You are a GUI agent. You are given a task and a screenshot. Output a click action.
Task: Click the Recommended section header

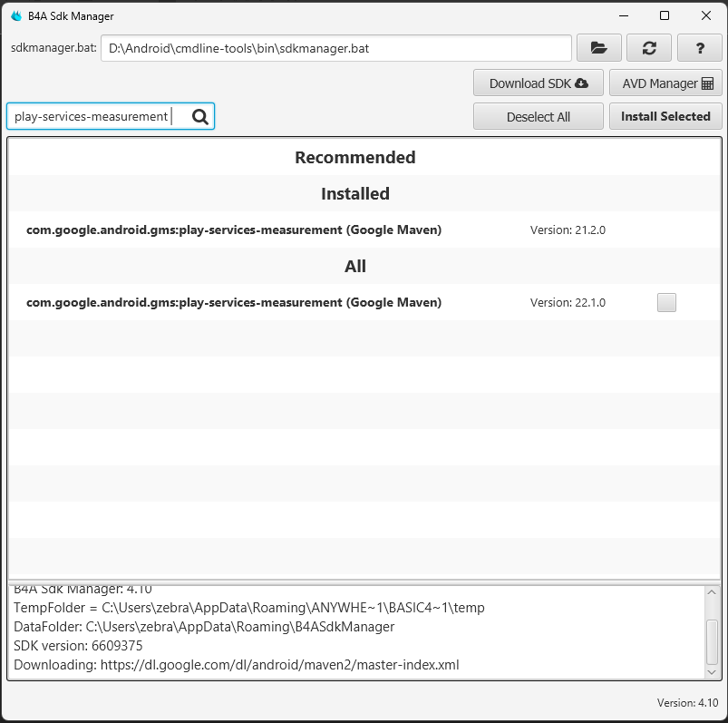coord(355,158)
